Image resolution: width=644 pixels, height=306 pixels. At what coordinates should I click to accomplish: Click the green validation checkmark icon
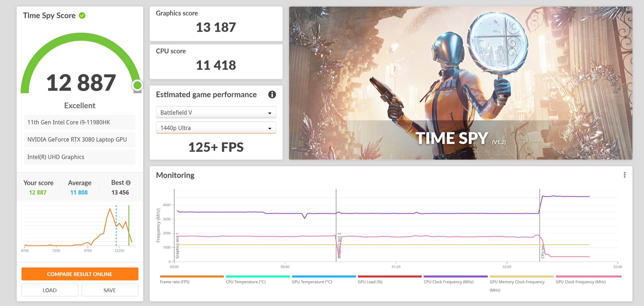[x=82, y=16]
